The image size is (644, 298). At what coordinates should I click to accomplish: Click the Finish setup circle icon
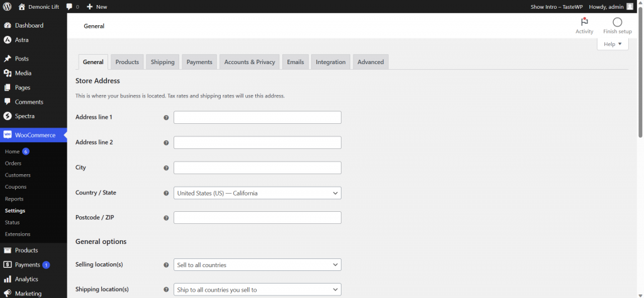click(617, 22)
